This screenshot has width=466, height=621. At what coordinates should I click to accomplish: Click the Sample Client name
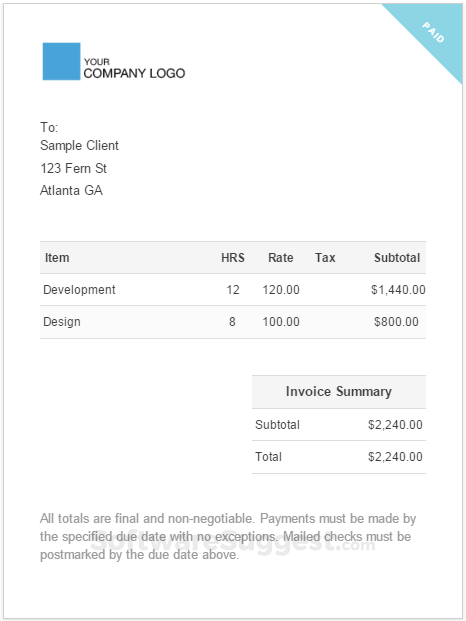point(79,145)
